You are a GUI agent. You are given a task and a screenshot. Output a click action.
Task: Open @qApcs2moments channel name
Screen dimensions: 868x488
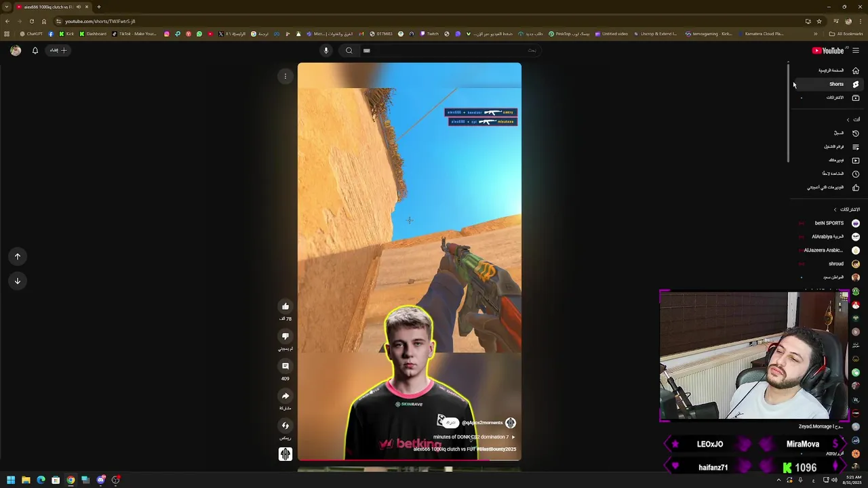482,423
